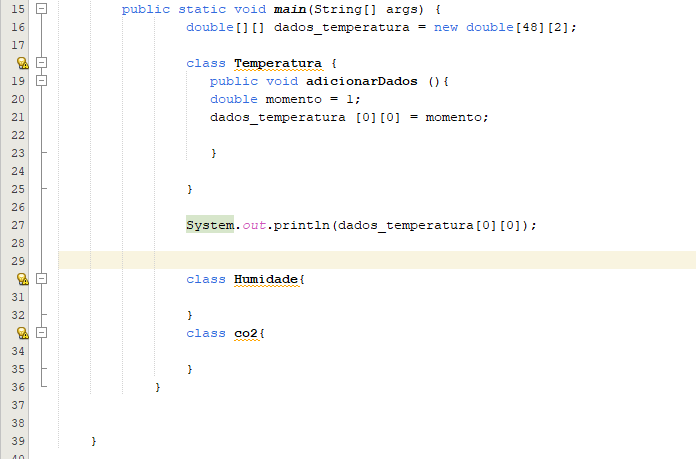Collapse the main method fold at line 15
696x459 pixels.
[x=41, y=8]
